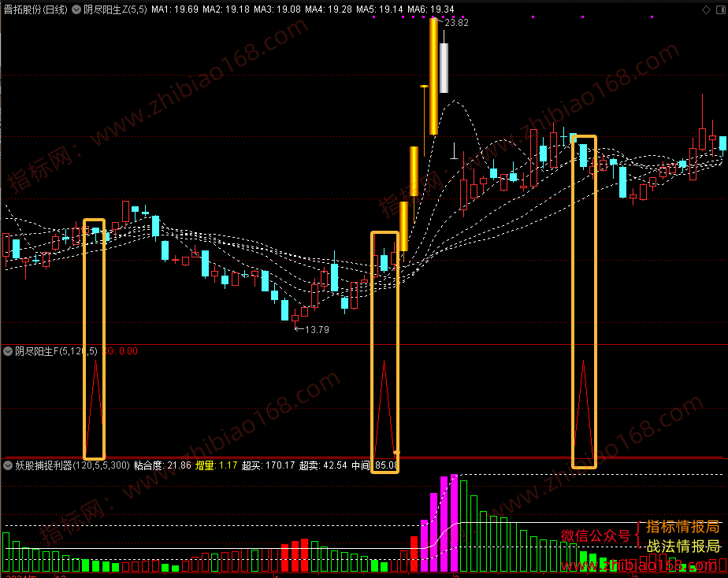Select the candlestick at the 13.79 low
The image size is (728, 578).
pos(295,318)
